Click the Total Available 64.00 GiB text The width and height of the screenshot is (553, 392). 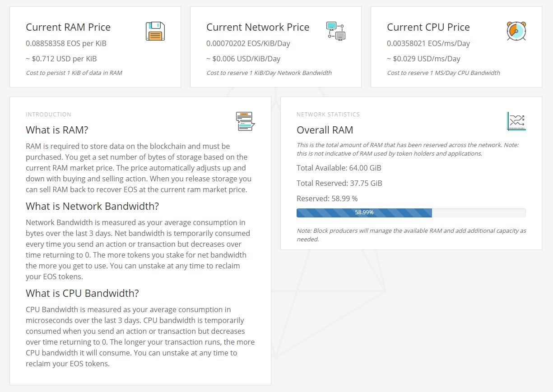click(x=339, y=168)
